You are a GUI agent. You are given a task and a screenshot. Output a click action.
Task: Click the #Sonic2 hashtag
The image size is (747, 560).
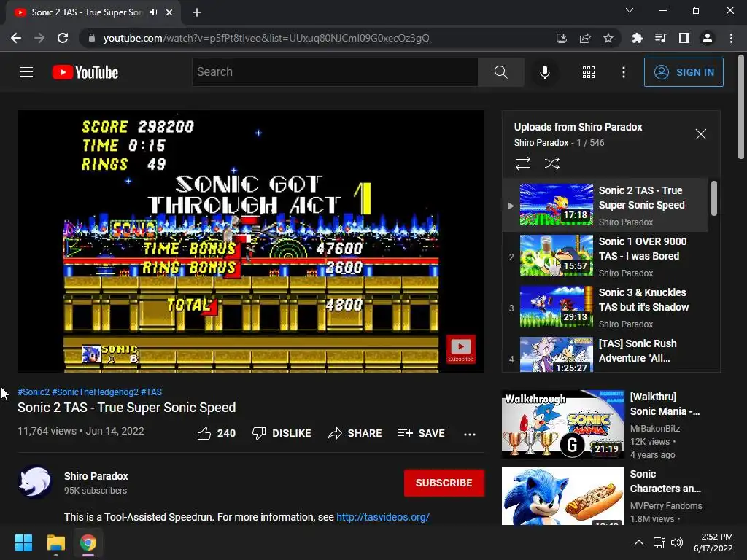coord(34,392)
